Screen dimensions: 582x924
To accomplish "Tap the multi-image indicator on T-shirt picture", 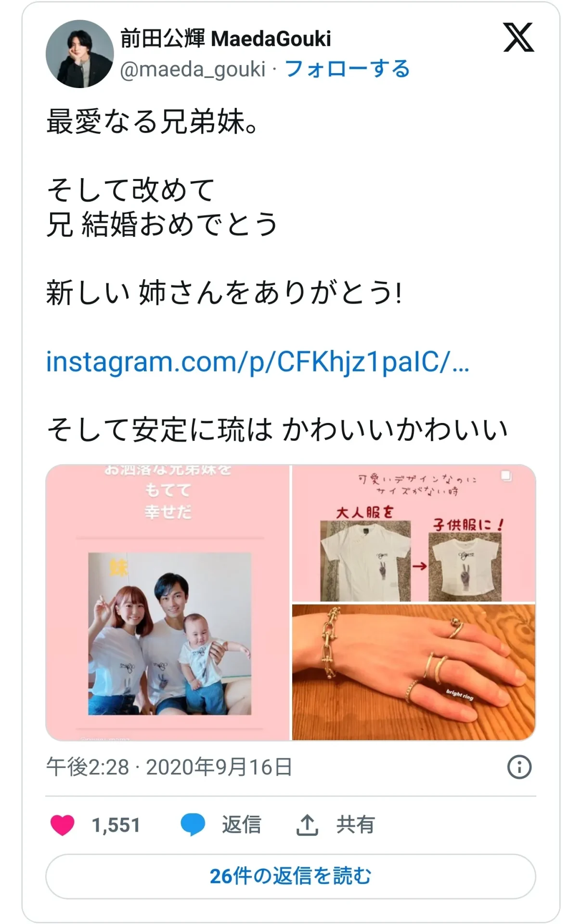I will tap(506, 476).
